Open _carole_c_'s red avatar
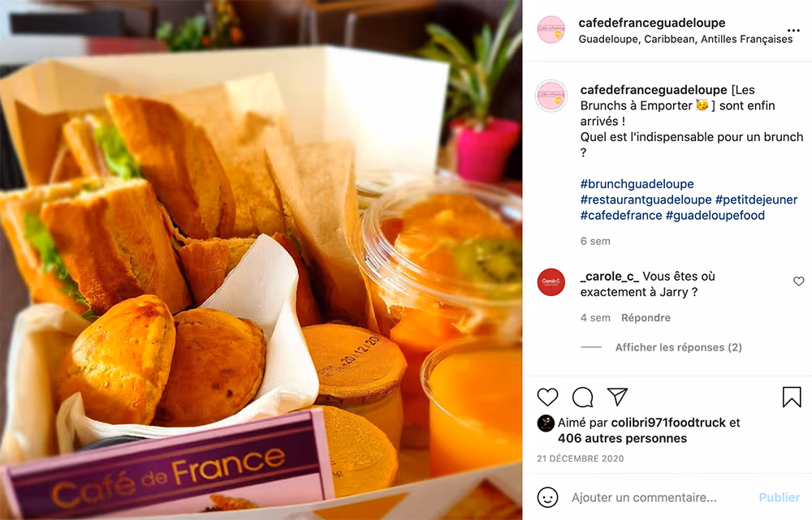Screen dimensions: 812x520 (551, 282)
